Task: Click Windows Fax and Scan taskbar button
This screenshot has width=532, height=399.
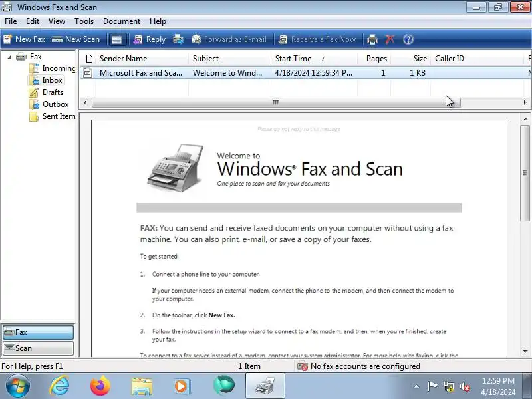Action: [265, 386]
